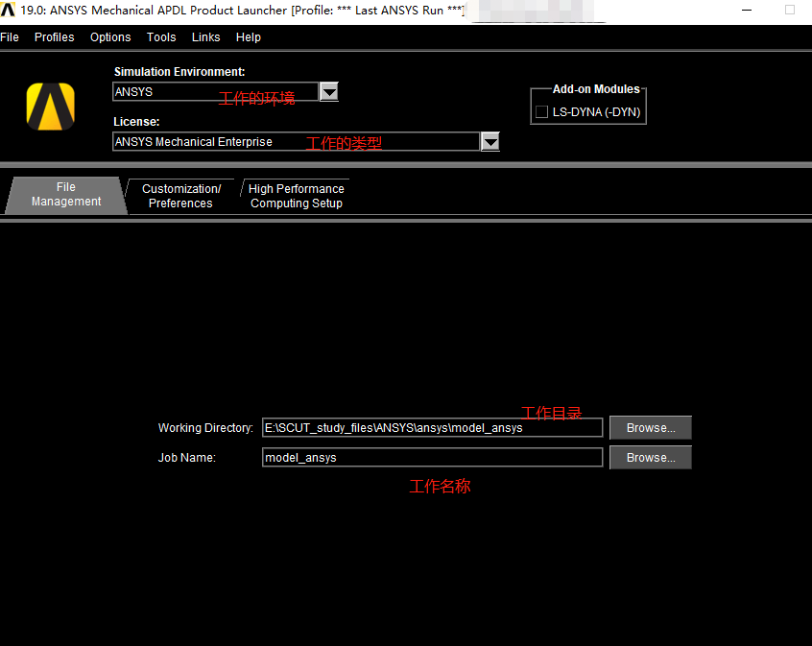Click the ANSYS title bar icon
Viewport: 812px width, 646px height.
(x=8, y=10)
